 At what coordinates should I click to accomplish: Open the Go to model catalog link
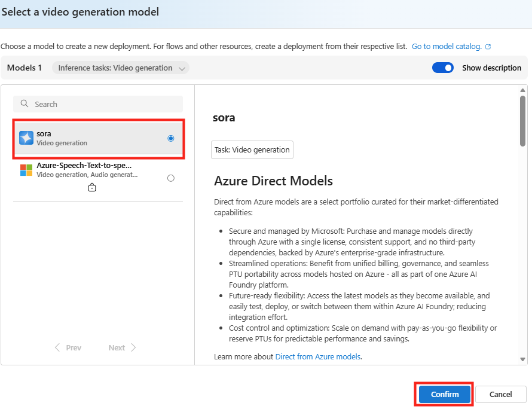click(x=447, y=47)
